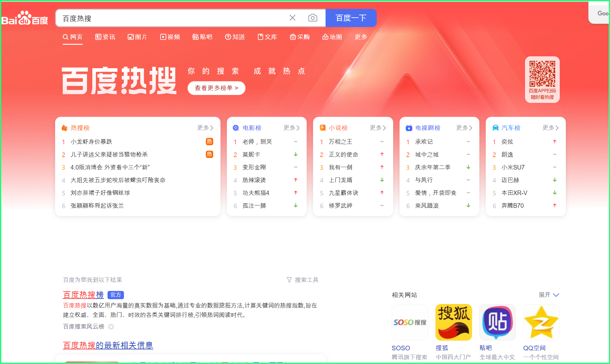The image size is (610, 364).
Task: Open the SOSO site icon
Action: point(410,322)
